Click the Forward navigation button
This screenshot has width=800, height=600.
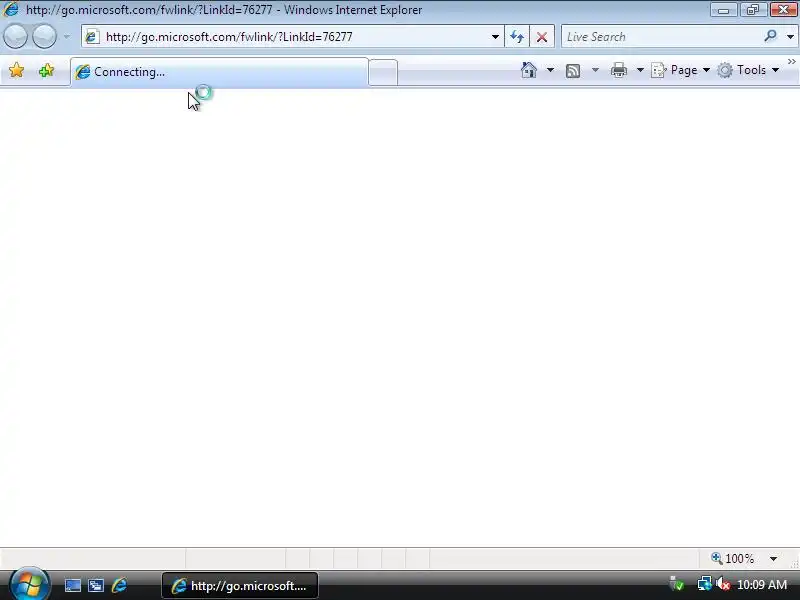(44, 37)
